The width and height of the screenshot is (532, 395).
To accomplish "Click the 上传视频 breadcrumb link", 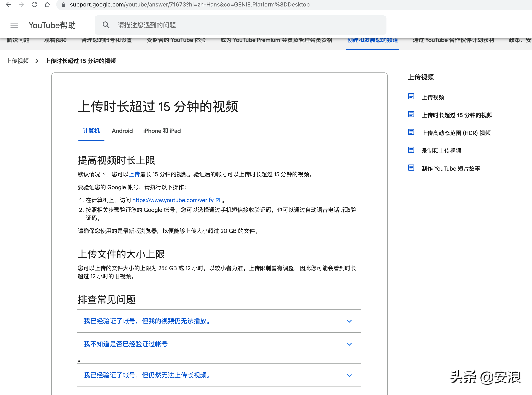I will (x=17, y=61).
